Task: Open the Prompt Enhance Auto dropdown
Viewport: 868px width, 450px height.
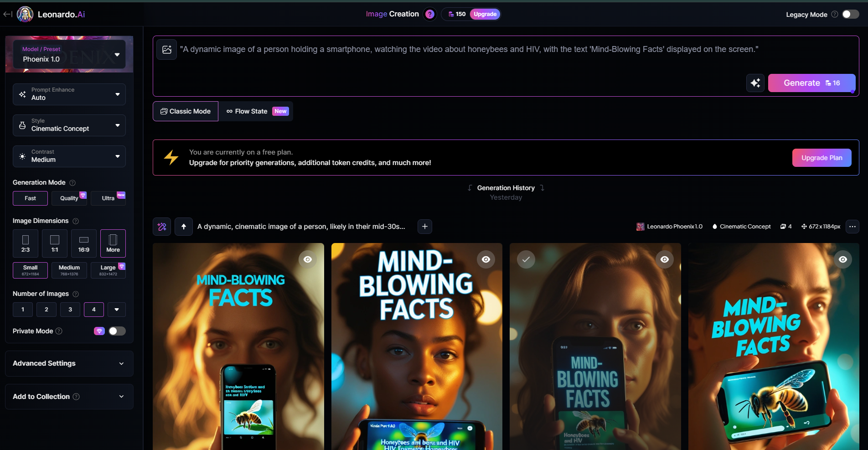Action: 69,94
